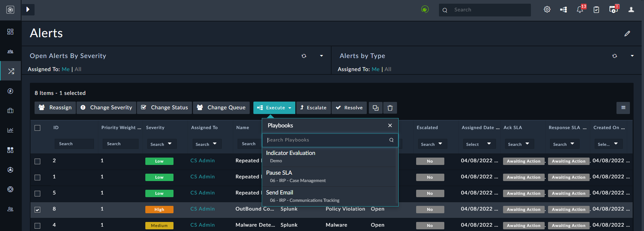The height and width of the screenshot is (231, 644).
Task: Click the High severity badge of alert 8
Action: click(x=159, y=210)
